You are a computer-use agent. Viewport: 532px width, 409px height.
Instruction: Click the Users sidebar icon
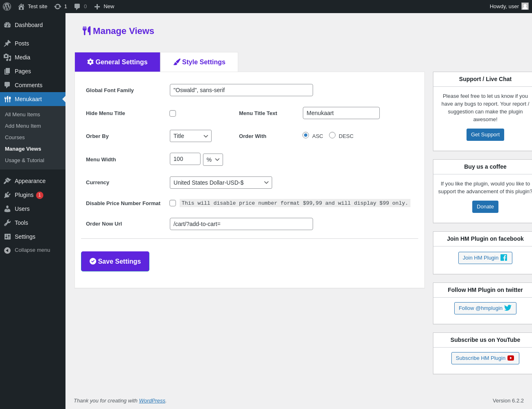coord(7,209)
